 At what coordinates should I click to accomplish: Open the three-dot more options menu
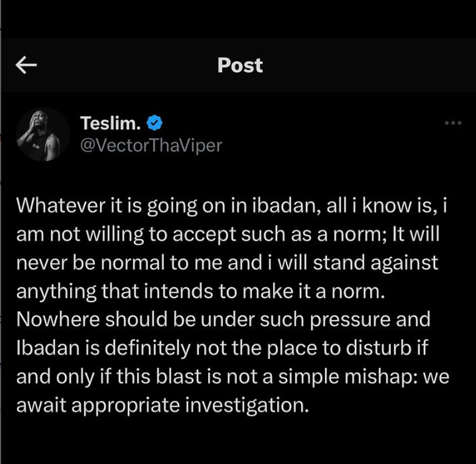tap(453, 123)
